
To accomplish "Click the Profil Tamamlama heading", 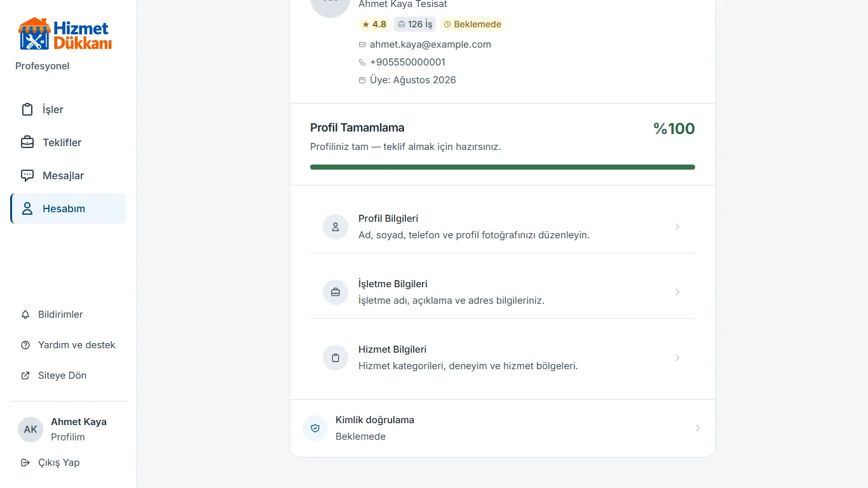I will click(x=357, y=128).
